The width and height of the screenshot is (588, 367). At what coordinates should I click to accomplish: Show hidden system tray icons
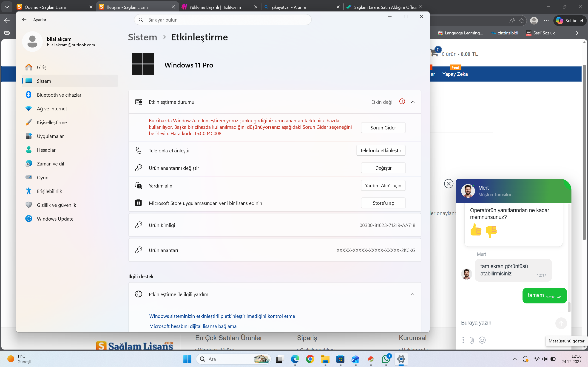(x=514, y=359)
